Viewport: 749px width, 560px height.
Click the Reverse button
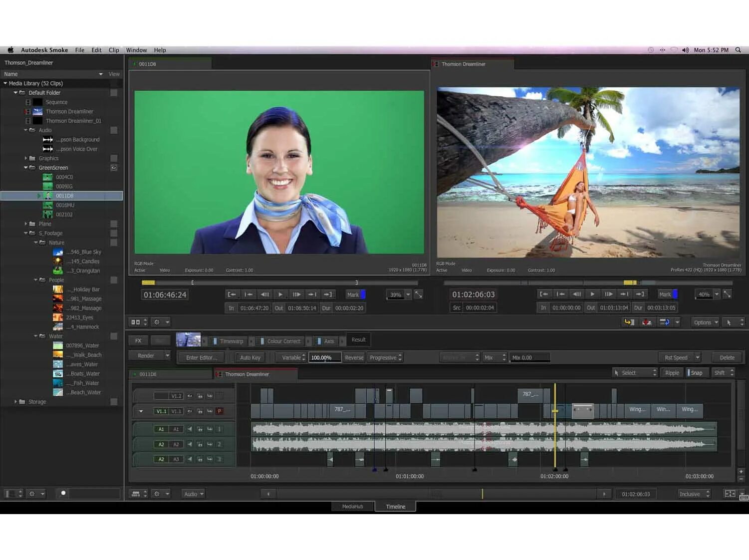tap(354, 358)
